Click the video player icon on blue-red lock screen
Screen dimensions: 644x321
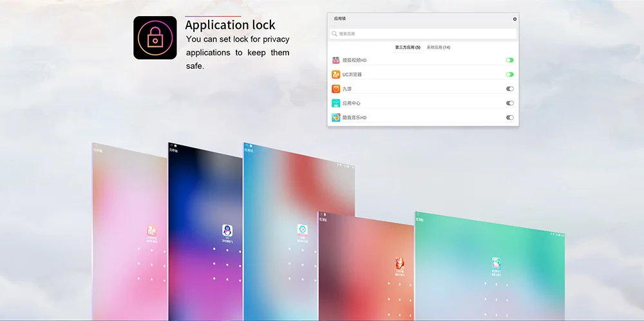(303, 230)
